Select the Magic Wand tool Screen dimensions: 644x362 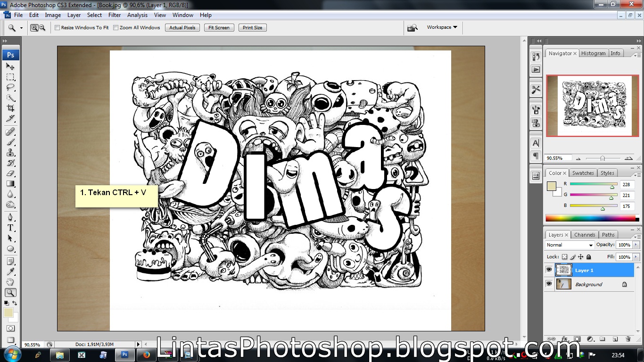pyautogui.click(x=10, y=98)
